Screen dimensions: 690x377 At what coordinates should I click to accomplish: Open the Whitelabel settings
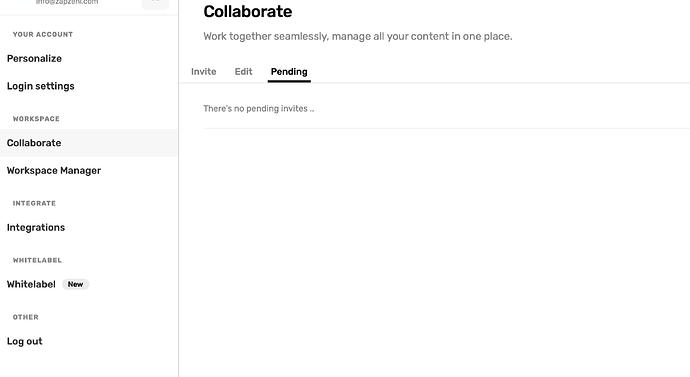click(31, 284)
